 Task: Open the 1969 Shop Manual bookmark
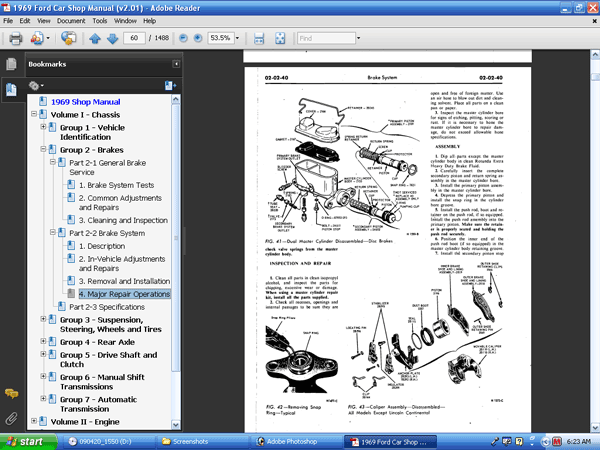86,102
